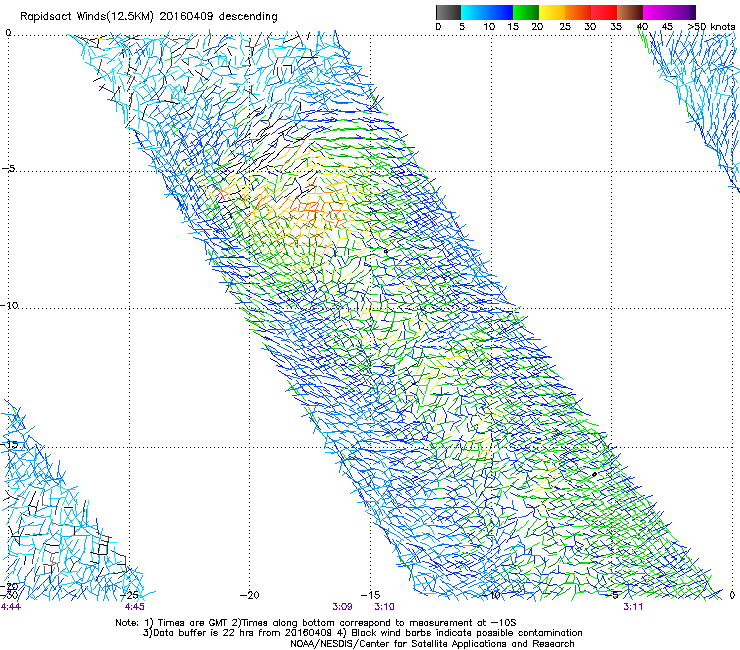The image size is (740, 650).
Task: Click the date '20160409 descending' in title
Action: point(219,17)
